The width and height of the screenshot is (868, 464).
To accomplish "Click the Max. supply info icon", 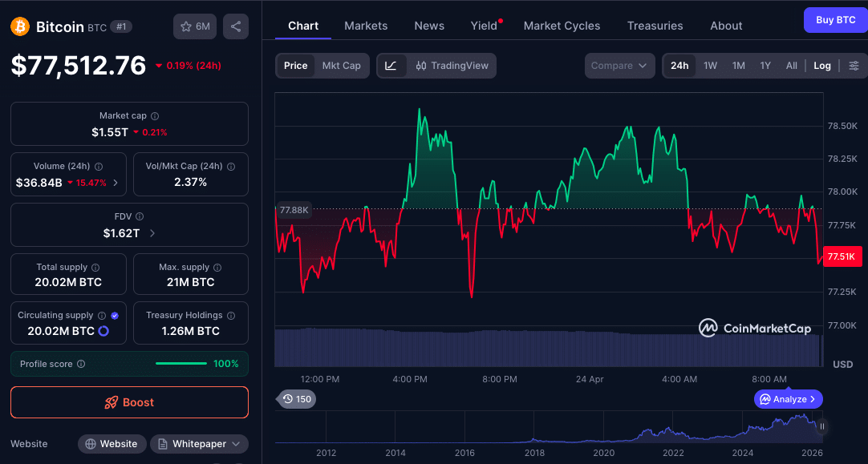I will coord(217,267).
